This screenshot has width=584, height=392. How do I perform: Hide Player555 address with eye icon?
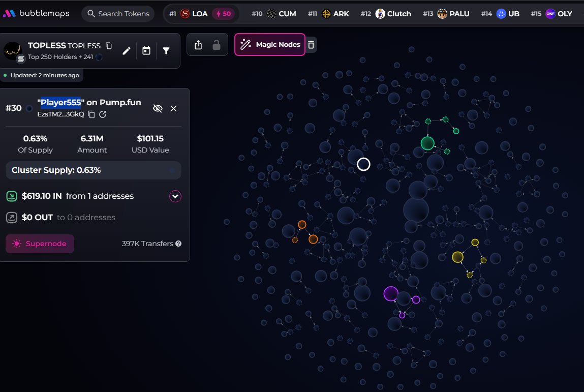point(158,108)
